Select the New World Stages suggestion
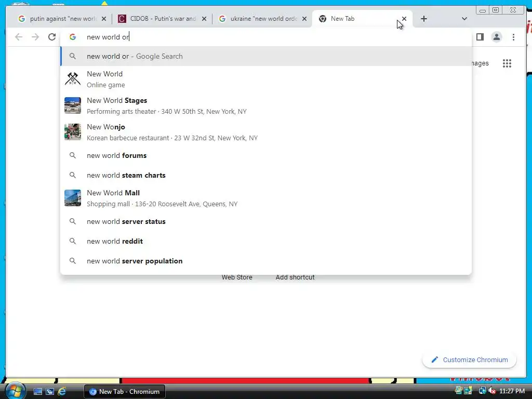The width and height of the screenshot is (532, 399). [x=266, y=105]
